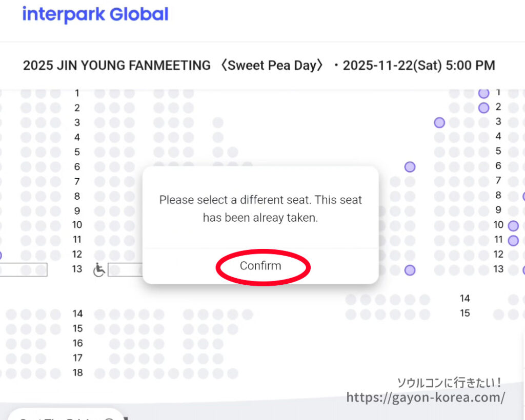Image resolution: width=525 pixels, height=420 pixels.
Task: Click the interpark Global logo
Action: [95, 14]
